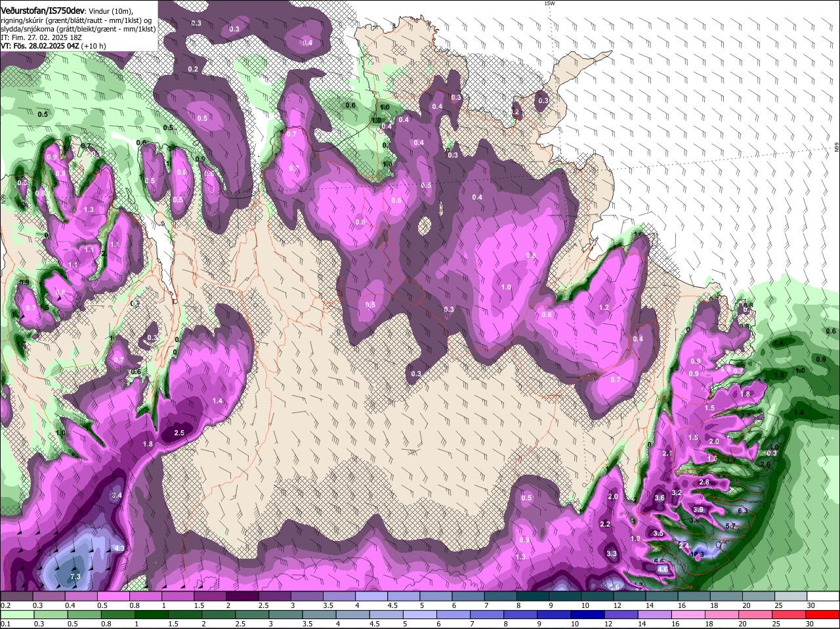Screen dimensions: 840x629
Task: Click the bright pink swatch at 0.5 on the upper scale
Action: pyautogui.click(x=113, y=596)
